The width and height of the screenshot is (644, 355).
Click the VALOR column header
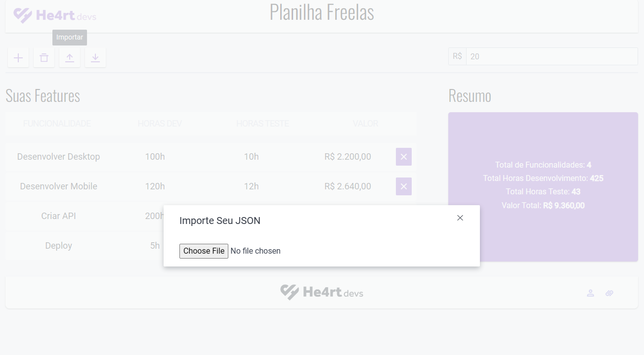click(x=365, y=123)
